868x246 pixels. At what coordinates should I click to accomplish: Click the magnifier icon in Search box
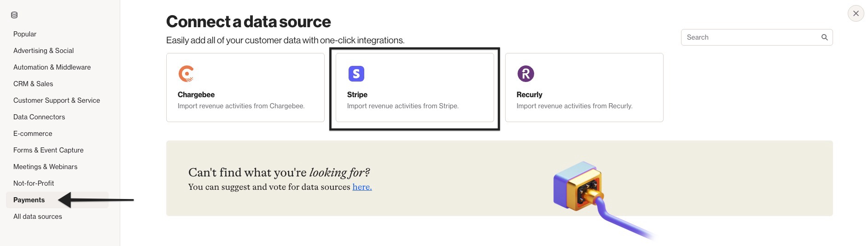(824, 37)
